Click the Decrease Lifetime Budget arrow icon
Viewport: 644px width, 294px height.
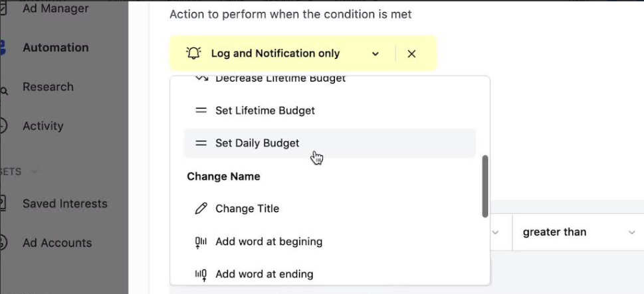[x=201, y=78]
